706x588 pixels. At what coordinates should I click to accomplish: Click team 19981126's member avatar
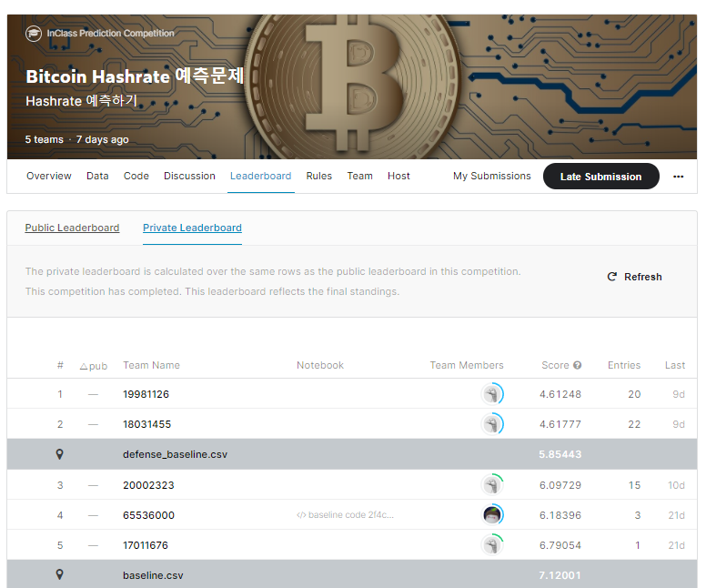[491, 394]
